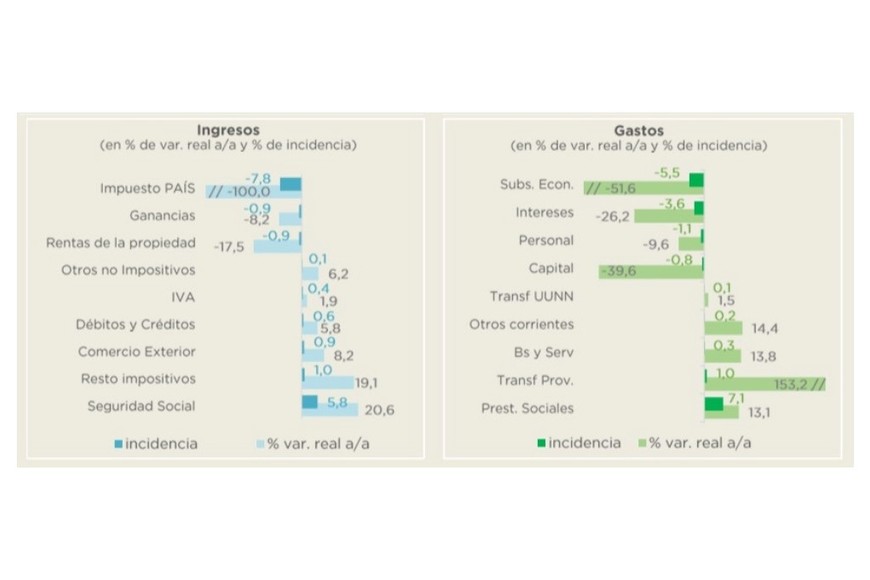Click the Impuesto PAÍS row label
This screenshot has height=580, width=870.
(x=148, y=188)
